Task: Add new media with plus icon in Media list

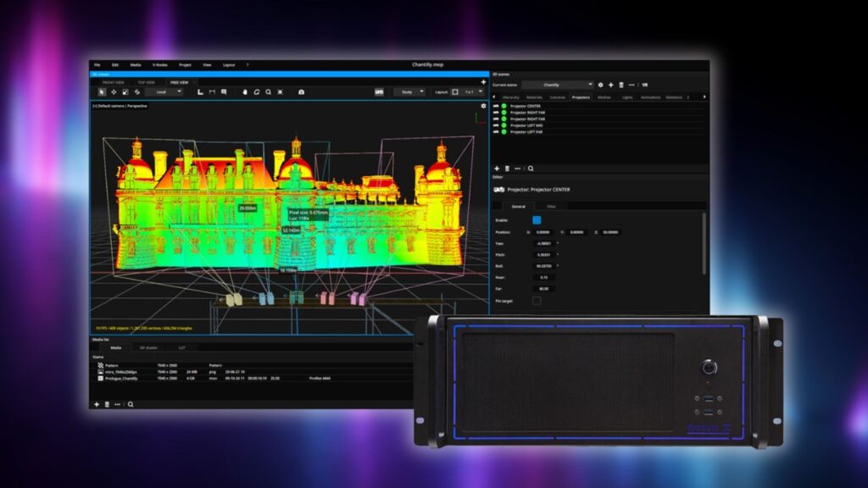Action: click(x=97, y=404)
